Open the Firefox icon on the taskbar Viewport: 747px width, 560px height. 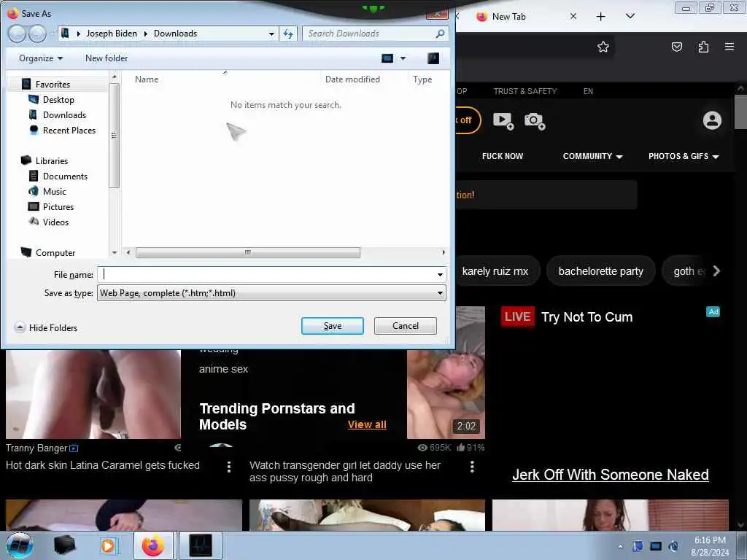[153, 545]
